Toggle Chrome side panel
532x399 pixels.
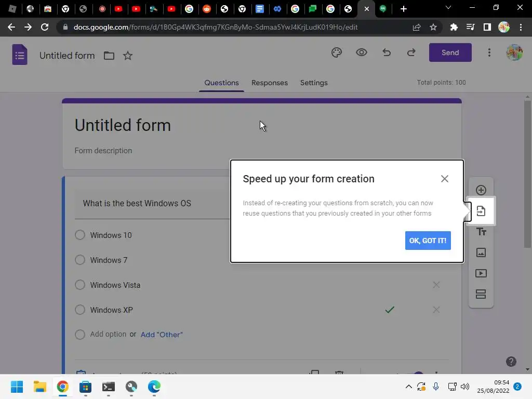coord(487,27)
